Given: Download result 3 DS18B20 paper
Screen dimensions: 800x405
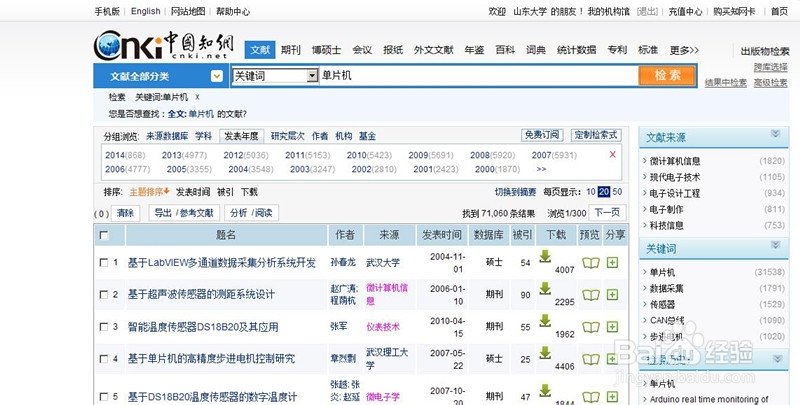Looking at the screenshot, I should pyautogui.click(x=545, y=321).
